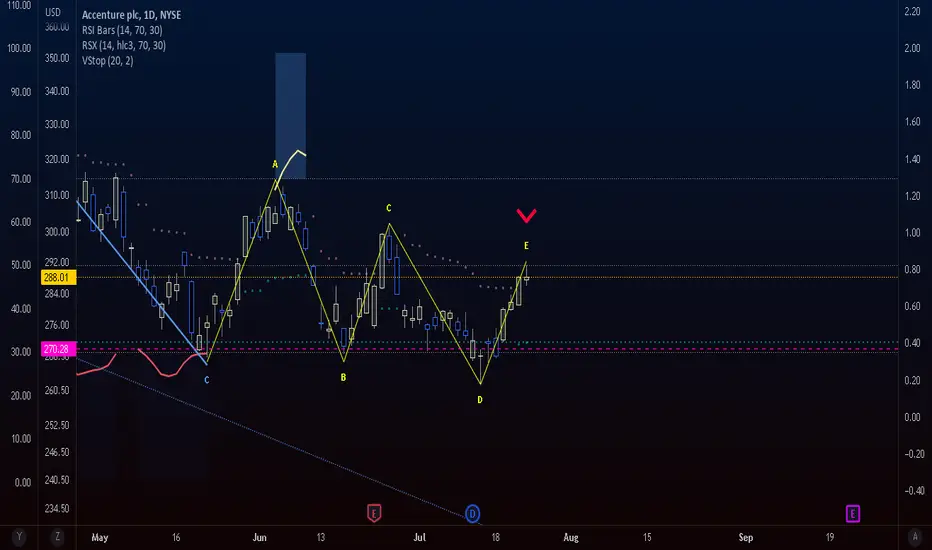Click the Y button in bottom-left corner
Image resolution: width=932 pixels, height=550 pixels.
[x=19, y=537]
